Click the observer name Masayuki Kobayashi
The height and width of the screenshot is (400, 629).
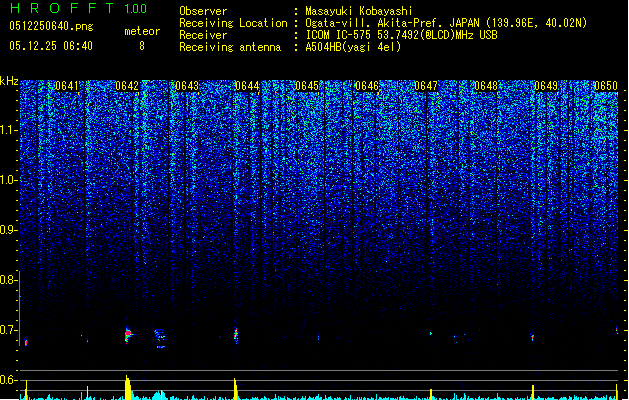click(x=359, y=11)
